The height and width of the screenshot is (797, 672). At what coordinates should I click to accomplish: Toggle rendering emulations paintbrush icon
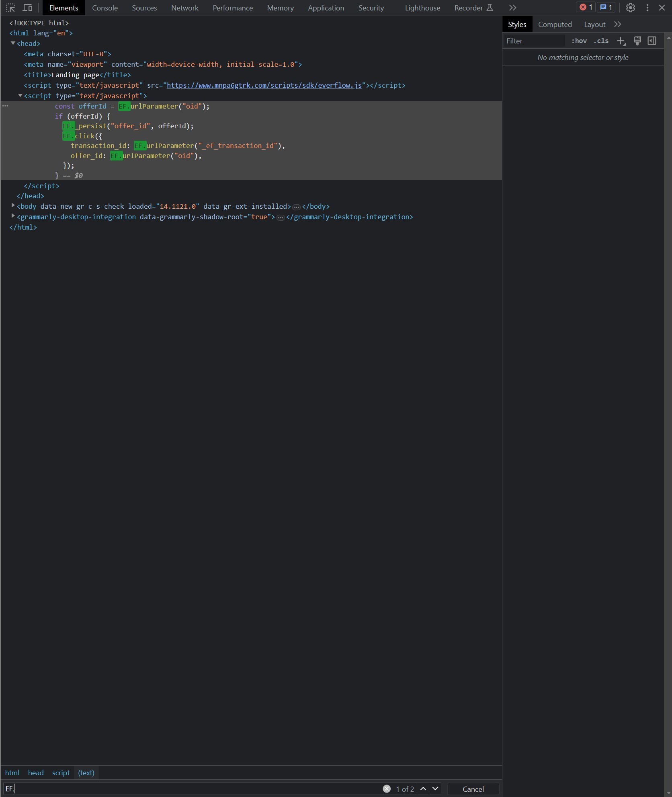(637, 41)
